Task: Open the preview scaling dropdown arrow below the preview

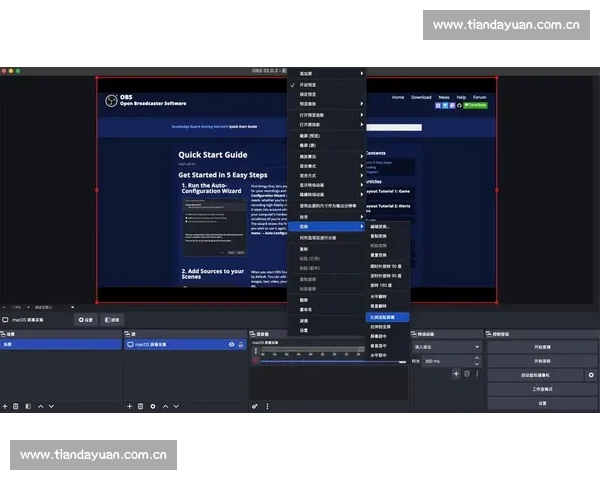Action: 72,307
